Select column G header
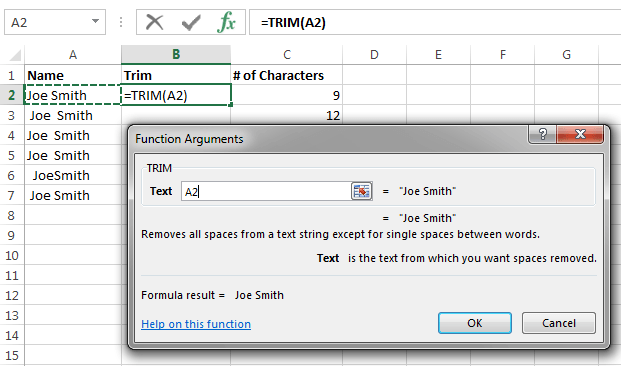The image size is (621, 366). [x=567, y=55]
